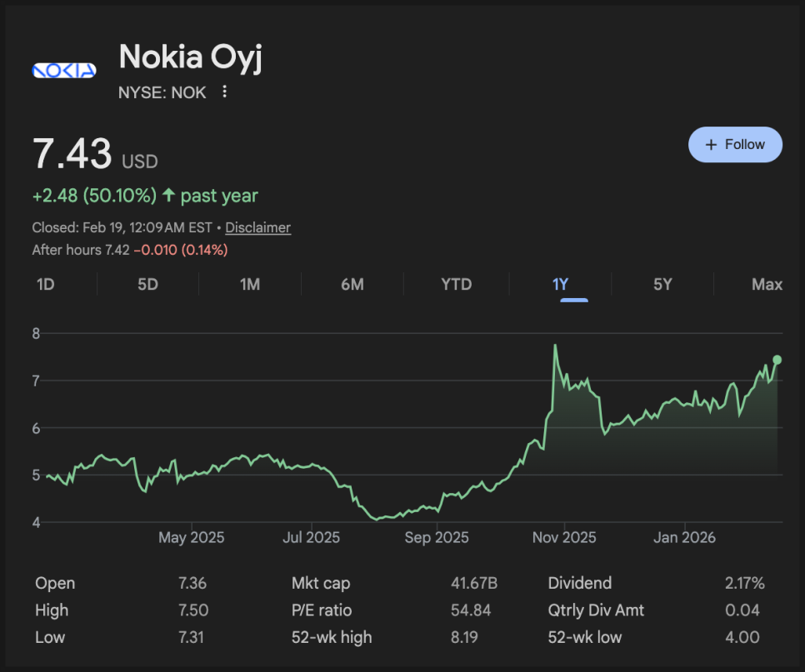Viewport: 805px width, 672px height.
Task: Click the Dividend value 2.17%
Action: (x=744, y=583)
